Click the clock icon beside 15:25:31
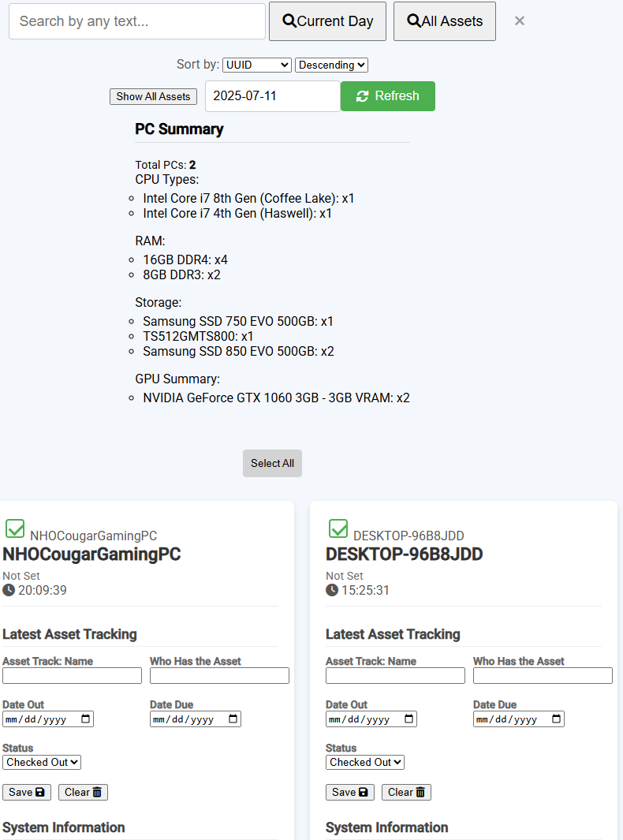623x840 pixels. click(332, 590)
